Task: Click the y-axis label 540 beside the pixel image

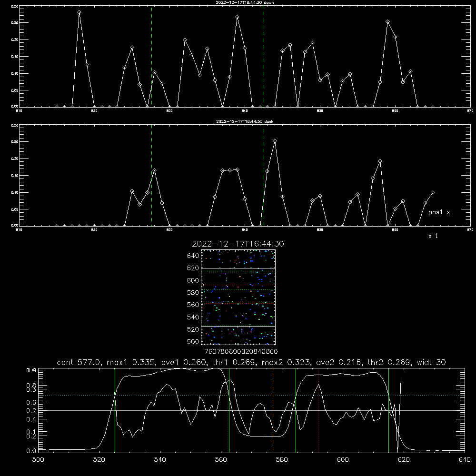Action: (193, 317)
